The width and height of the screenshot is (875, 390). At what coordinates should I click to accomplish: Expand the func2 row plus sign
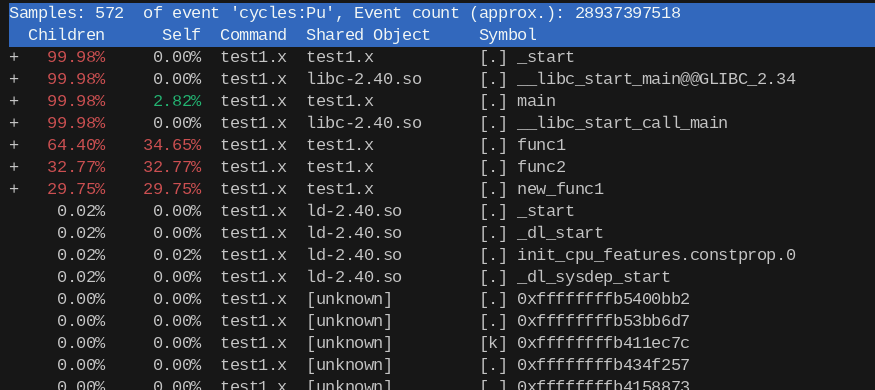coord(14,167)
